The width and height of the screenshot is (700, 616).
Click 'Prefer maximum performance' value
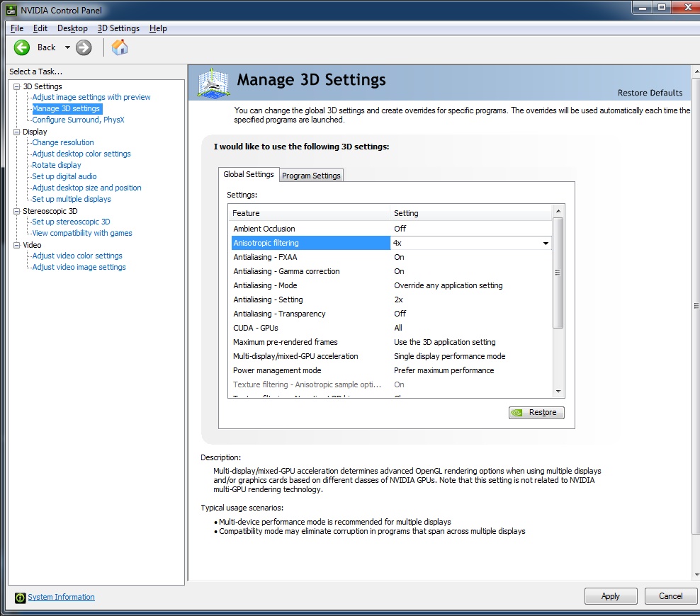click(444, 371)
